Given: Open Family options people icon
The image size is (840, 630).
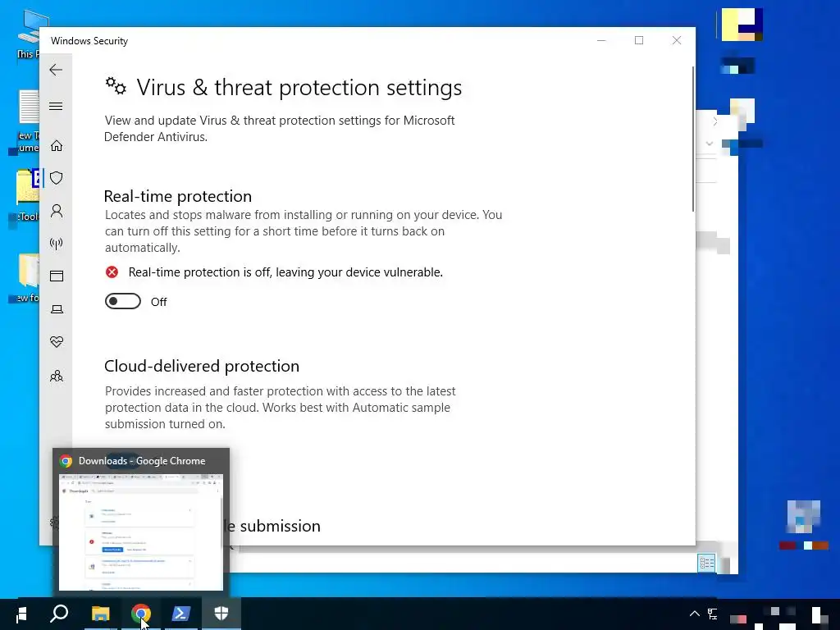Looking at the screenshot, I should (x=57, y=376).
